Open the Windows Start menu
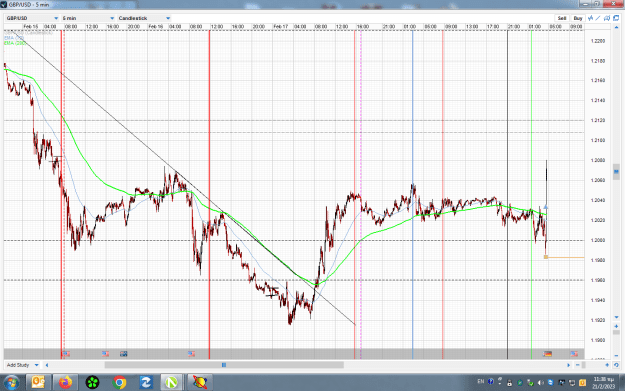This screenshot has width=625, height=391. coord(11,383)
